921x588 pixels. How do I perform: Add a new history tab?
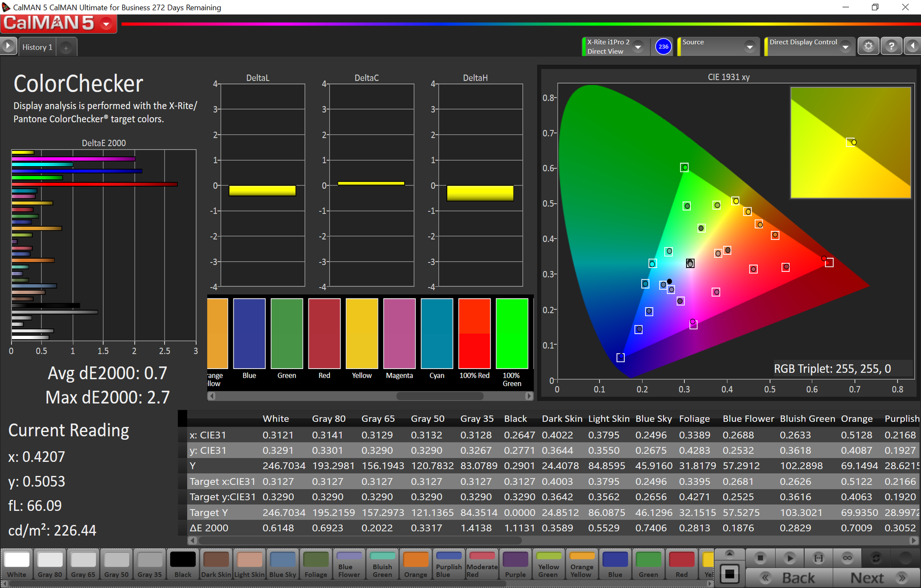[x=66, y=48]
